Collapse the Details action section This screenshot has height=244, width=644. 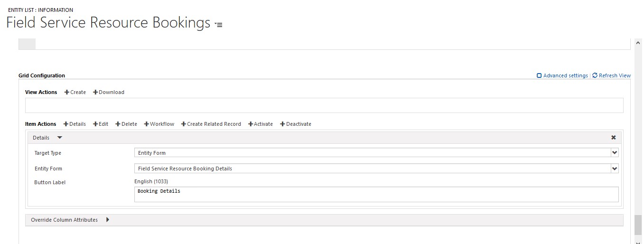pyautogui.click(x=59, y=138)
